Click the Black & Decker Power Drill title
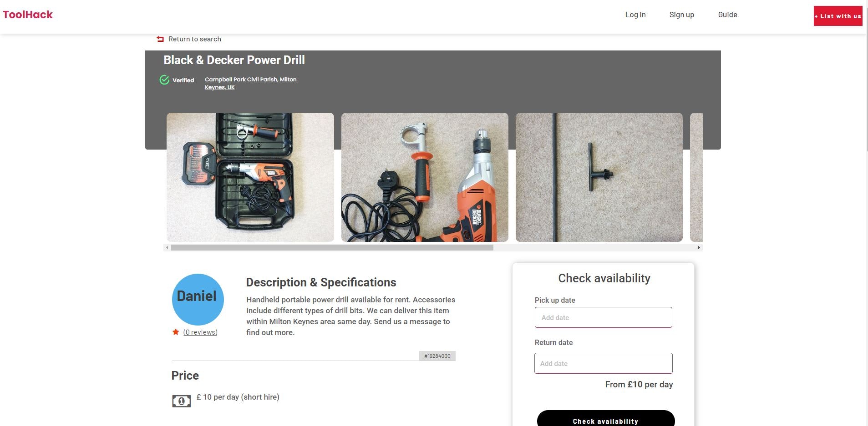The width and height of the screenshot is (868, 426). point(234,60)
